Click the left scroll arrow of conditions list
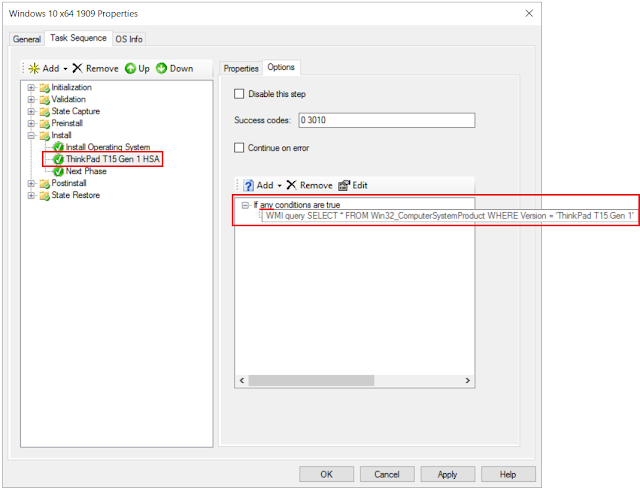Viewport: 640px width, 488px height. pos(242,380)
